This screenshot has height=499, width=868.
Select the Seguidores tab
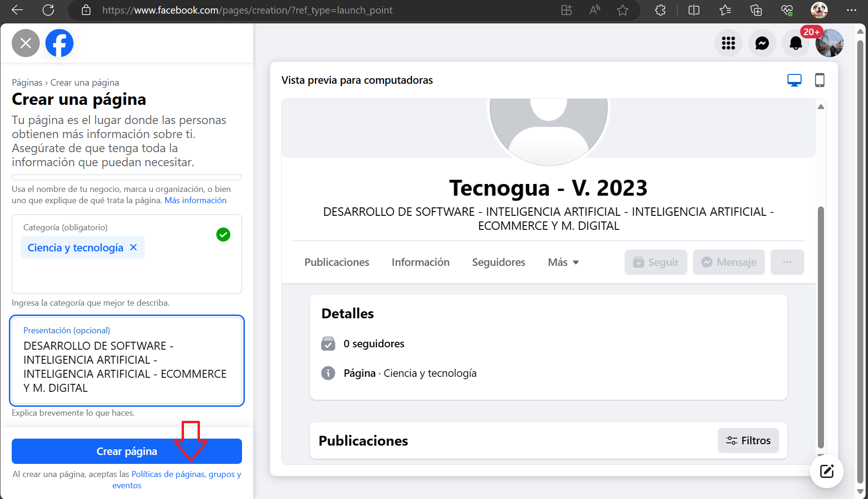pos(498,262)
